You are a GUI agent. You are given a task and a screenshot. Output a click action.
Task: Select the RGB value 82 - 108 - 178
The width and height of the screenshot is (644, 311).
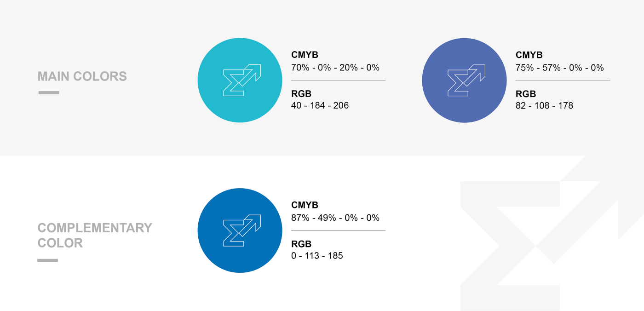(545, 105)
